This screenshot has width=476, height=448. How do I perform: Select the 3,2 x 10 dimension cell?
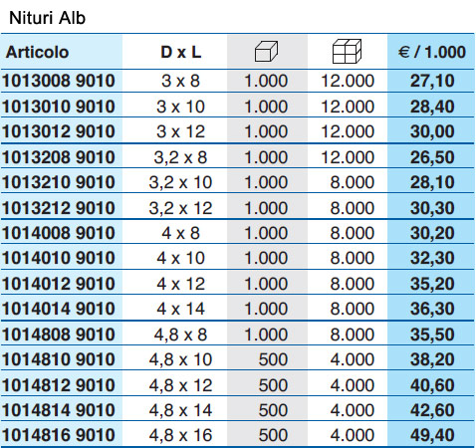pos(180,182)
